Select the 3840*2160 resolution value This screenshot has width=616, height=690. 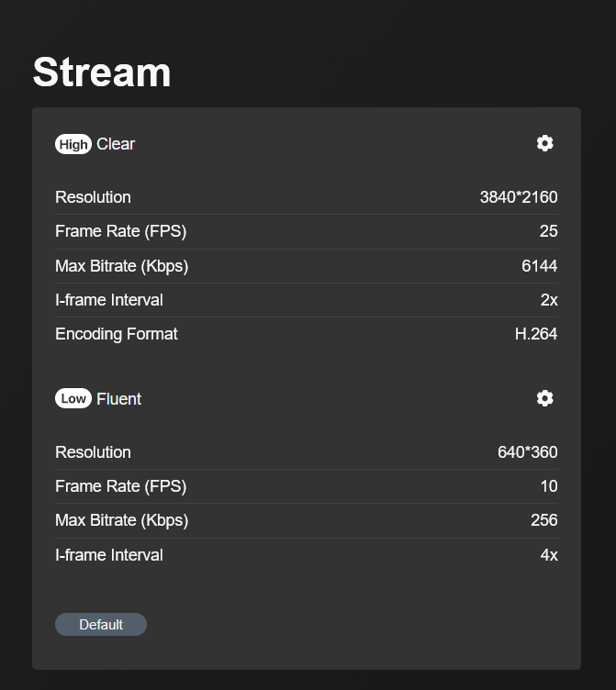point(518,197)
